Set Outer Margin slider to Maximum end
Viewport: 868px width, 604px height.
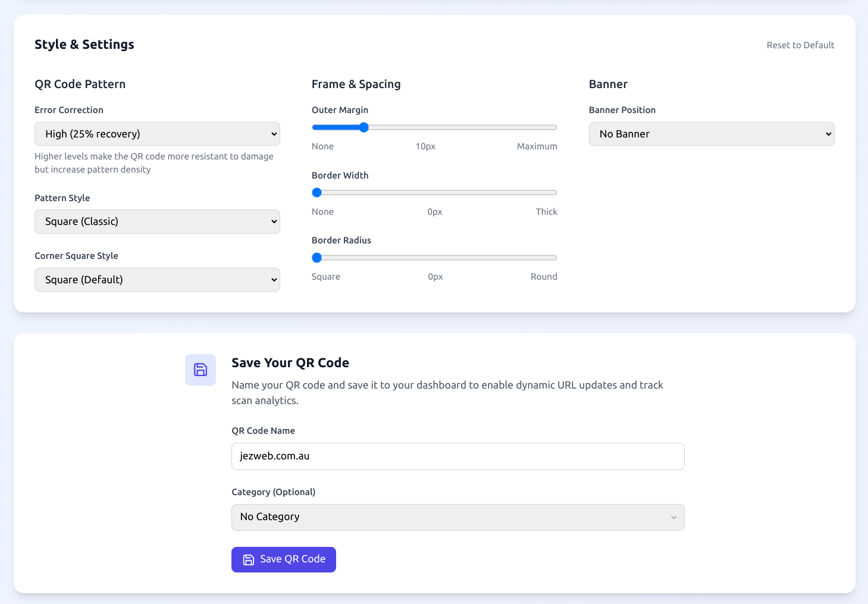click(x=554, y=127)
